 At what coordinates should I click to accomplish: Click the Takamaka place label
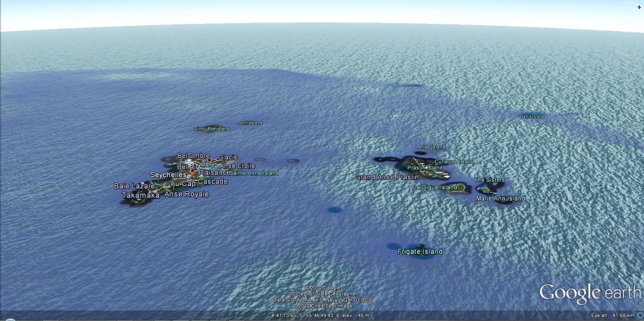(x=141, y=195)
